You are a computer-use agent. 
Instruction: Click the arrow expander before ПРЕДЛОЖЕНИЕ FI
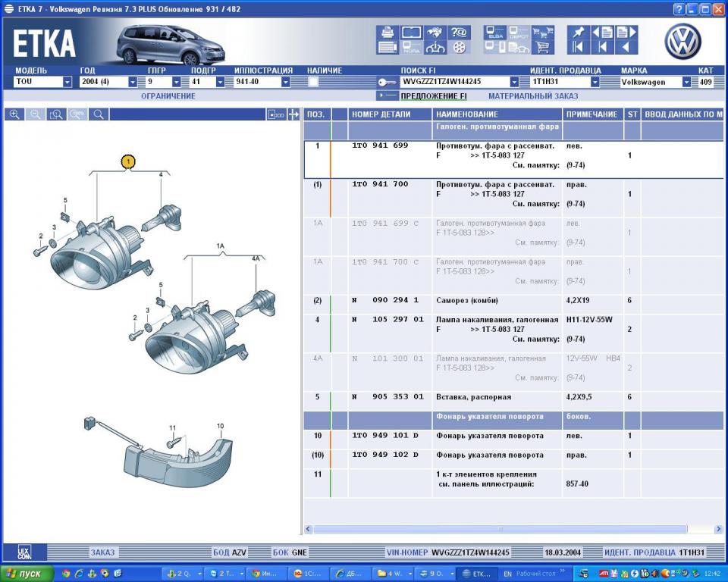click(x=387, y=95)
